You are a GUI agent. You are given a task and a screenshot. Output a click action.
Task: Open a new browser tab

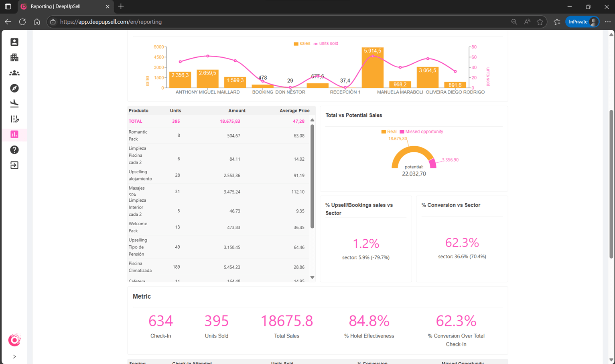point(121,6)
